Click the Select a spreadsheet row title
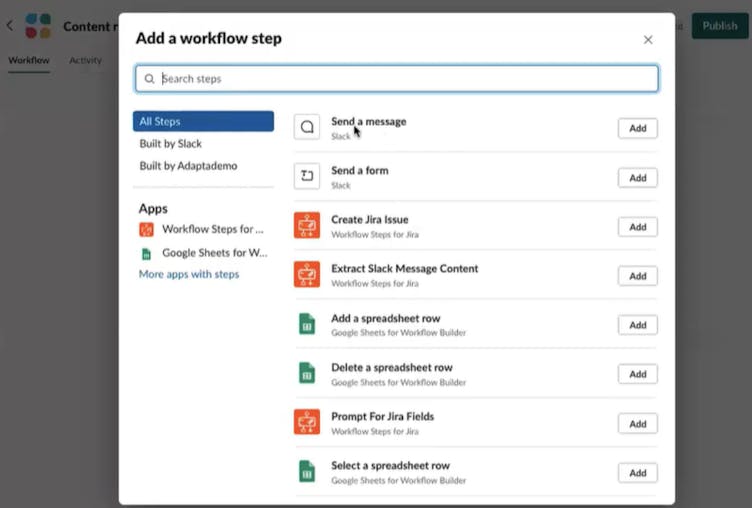 [390, 465]
